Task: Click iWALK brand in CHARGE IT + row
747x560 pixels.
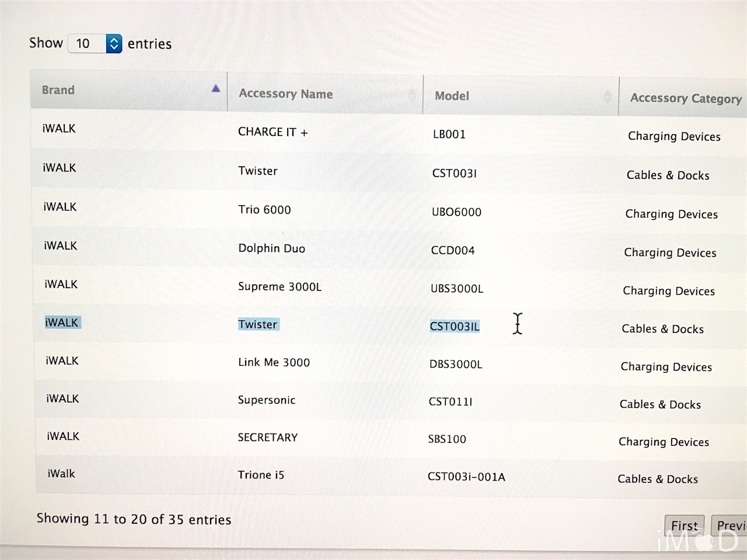Action: pyautogui.click(x=59, y=128)
